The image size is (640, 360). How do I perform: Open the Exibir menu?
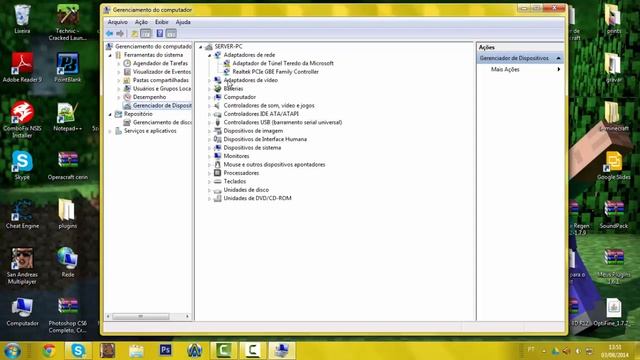coord(162,22)
